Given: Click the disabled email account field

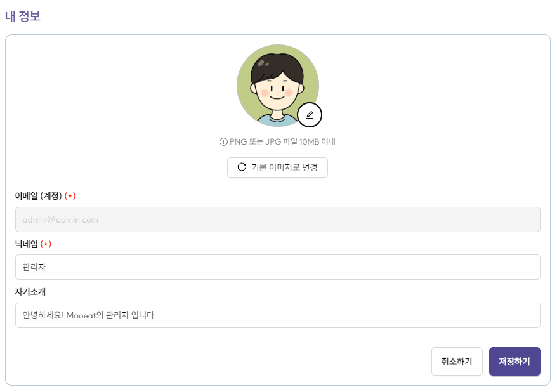Looking at the screenshot, I should point(278,219).
